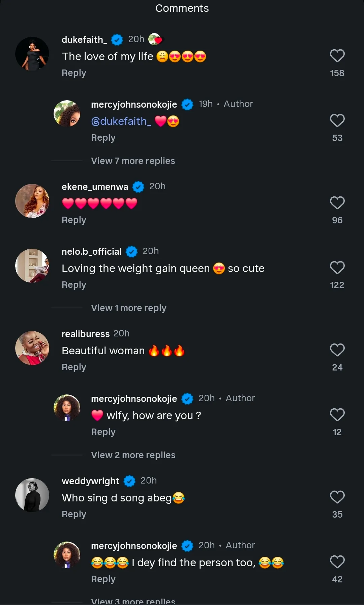Tap the story icon beside dukefaith_'s timestamp
The width and height of the screenshot is (364, 605).
tap(155, 39)
